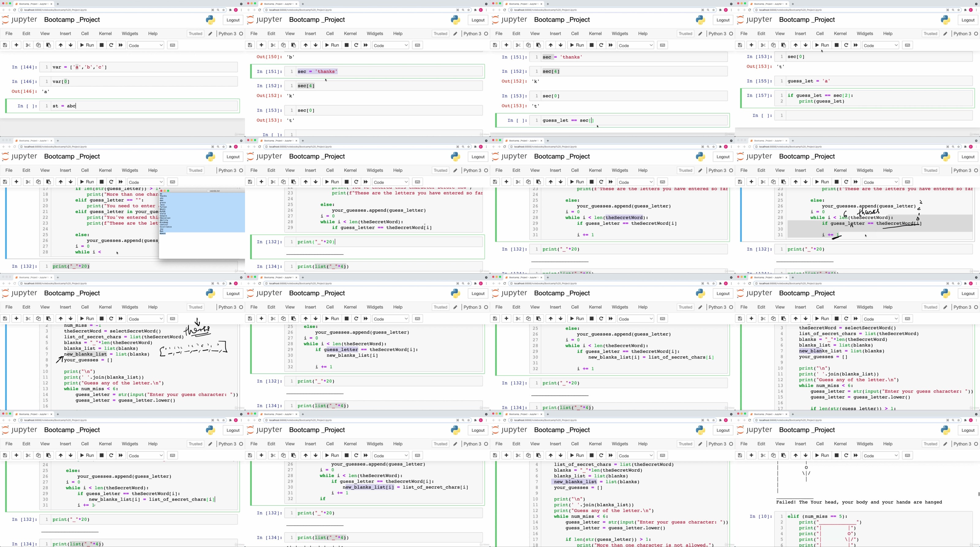
Task: Toggle Trusted indicator in pane containing 'st = abc'
Action: point(195,33)
